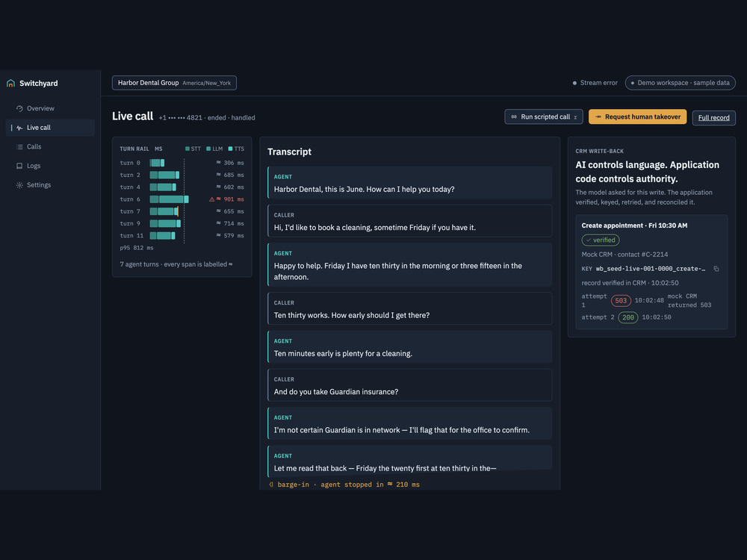Open Settings from the sidebar

coord(50,184)
